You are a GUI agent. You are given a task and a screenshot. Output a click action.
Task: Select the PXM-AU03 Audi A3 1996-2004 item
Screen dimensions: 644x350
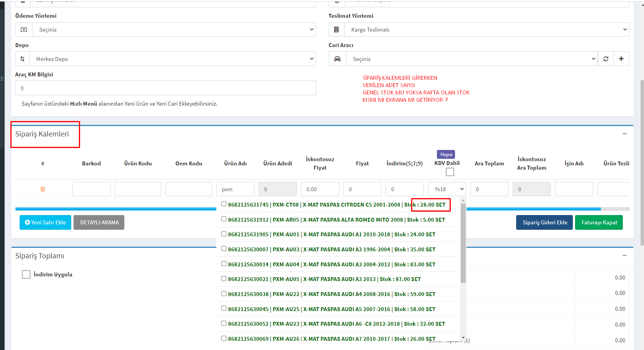coord(224,249)
